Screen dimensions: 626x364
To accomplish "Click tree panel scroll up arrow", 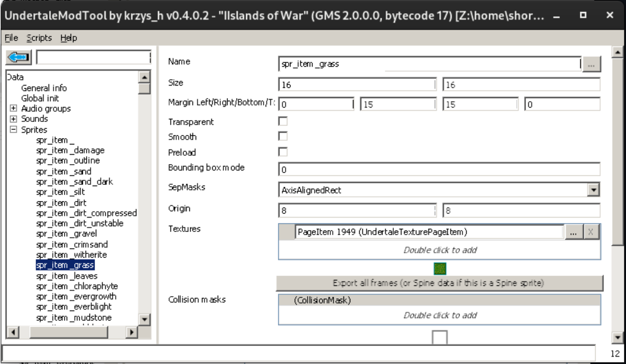I will [144, 76].
